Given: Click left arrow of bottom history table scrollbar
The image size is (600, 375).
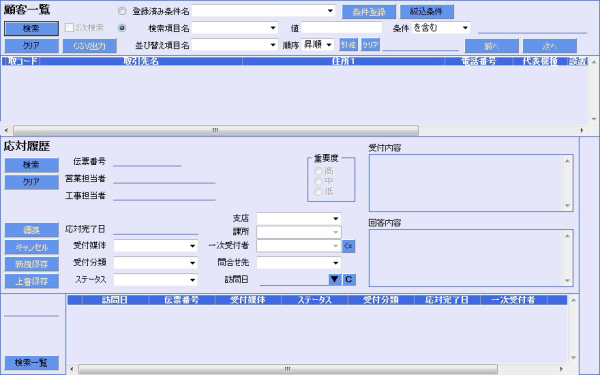Looking at the screenshot, I should 72,369.
